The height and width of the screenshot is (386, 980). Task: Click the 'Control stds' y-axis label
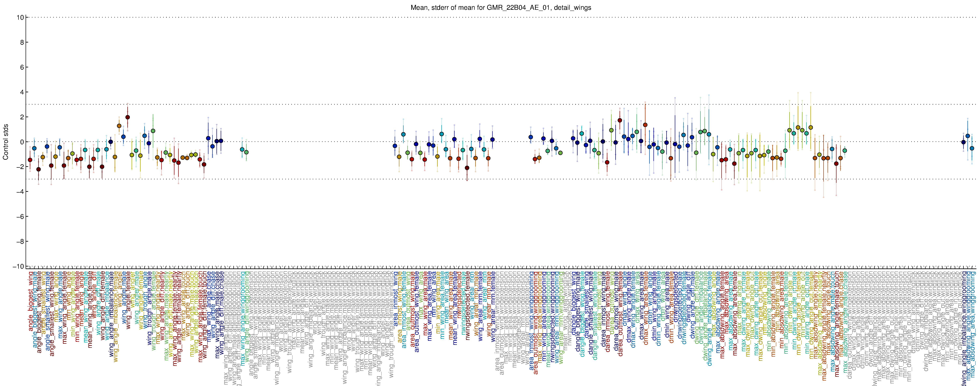[x=6, y=142]
